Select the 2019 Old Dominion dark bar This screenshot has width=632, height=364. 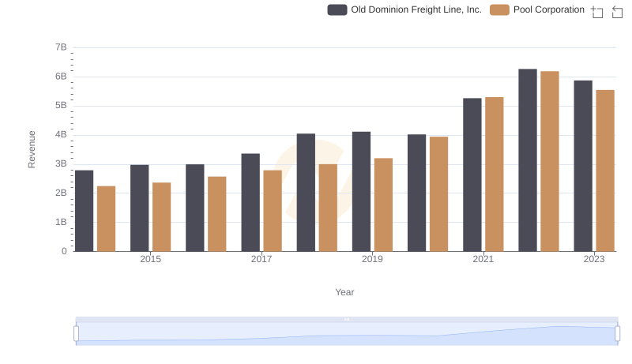(362, 192)
